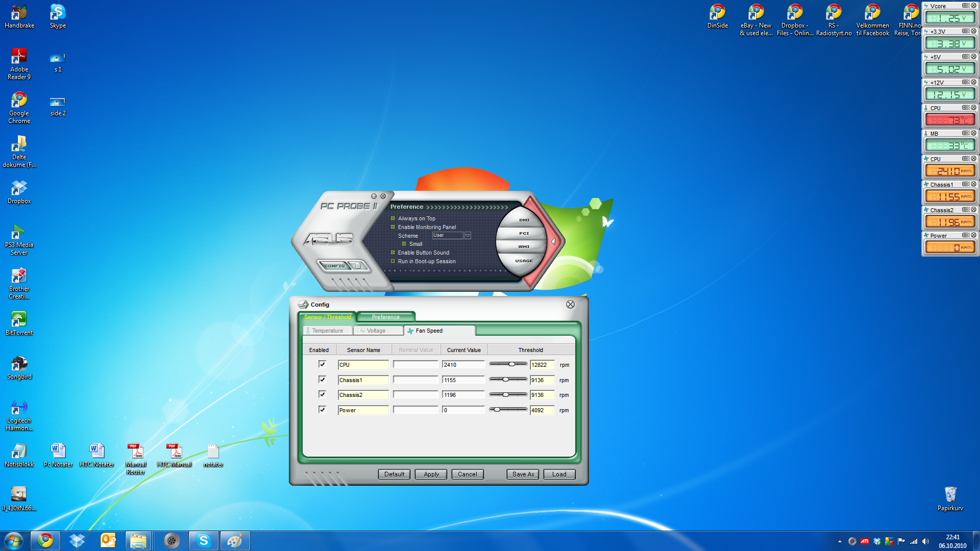This screenshot has width=980, height=551.
Task: Open DMI section in PC Probe
Action: coord(524,220)
